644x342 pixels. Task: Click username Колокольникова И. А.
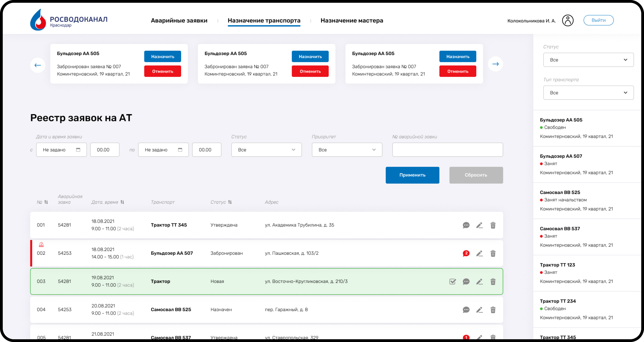531,21
